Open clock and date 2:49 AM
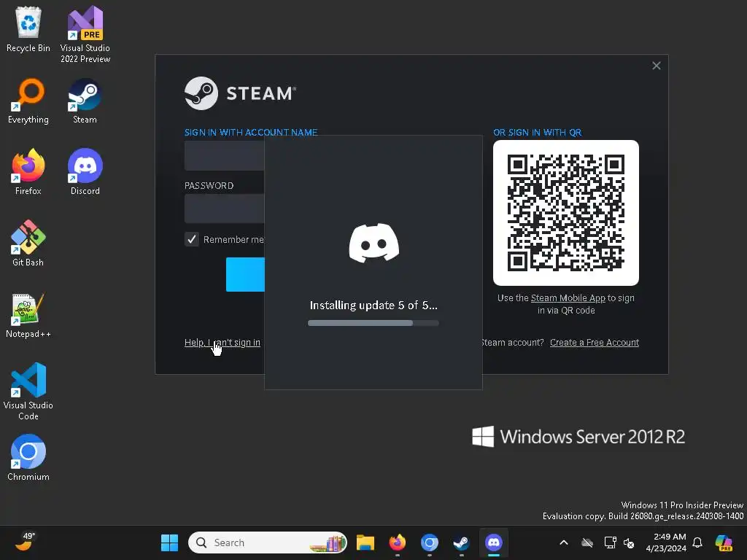Viewport: 747px width, 560px height. [666, 542]
